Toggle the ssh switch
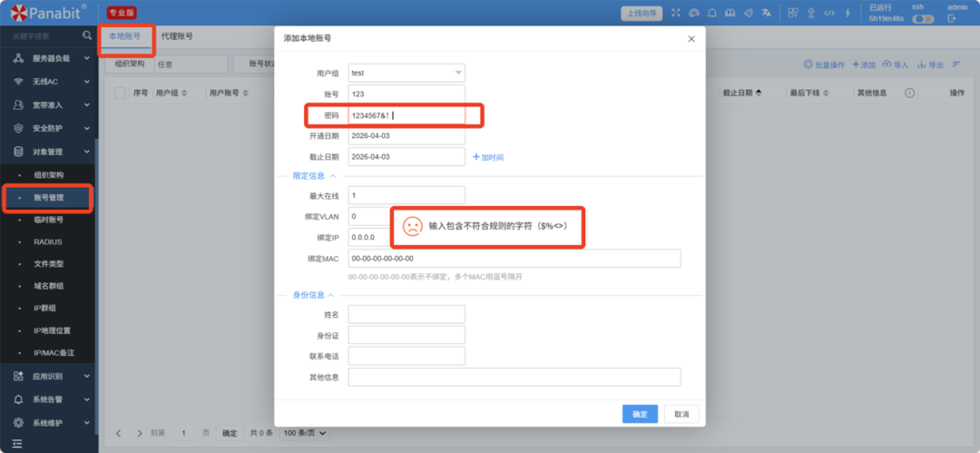980x453 pixels. pos(923,19)
